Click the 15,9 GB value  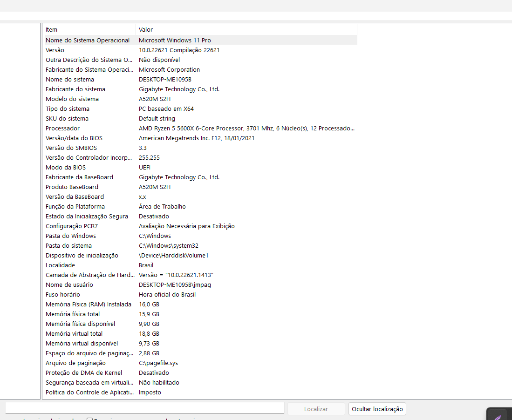[x=149, y=314]
